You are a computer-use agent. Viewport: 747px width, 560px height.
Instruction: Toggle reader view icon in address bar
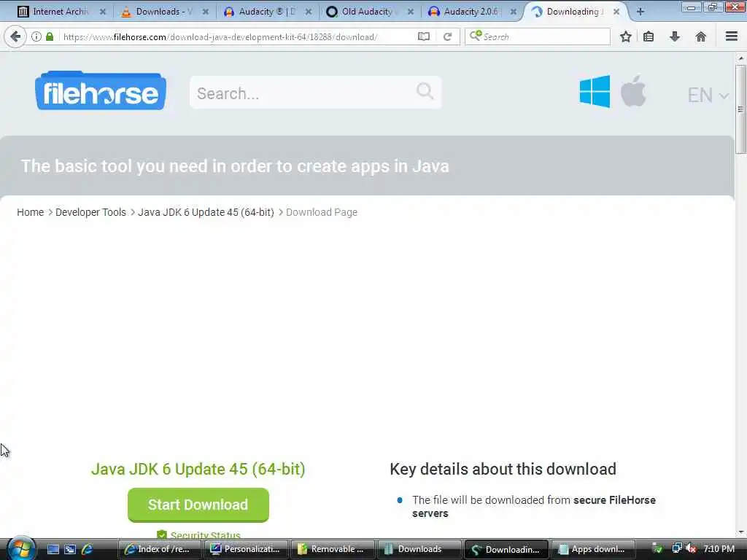[424, 36]
